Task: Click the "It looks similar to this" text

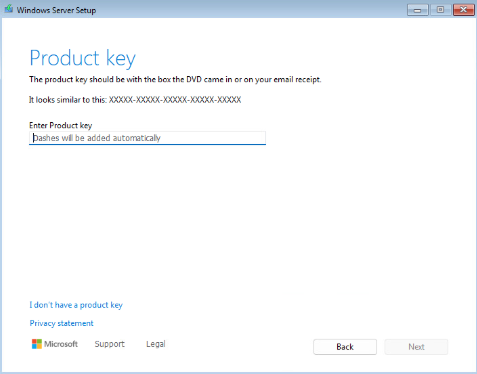Action: (68, 100)
